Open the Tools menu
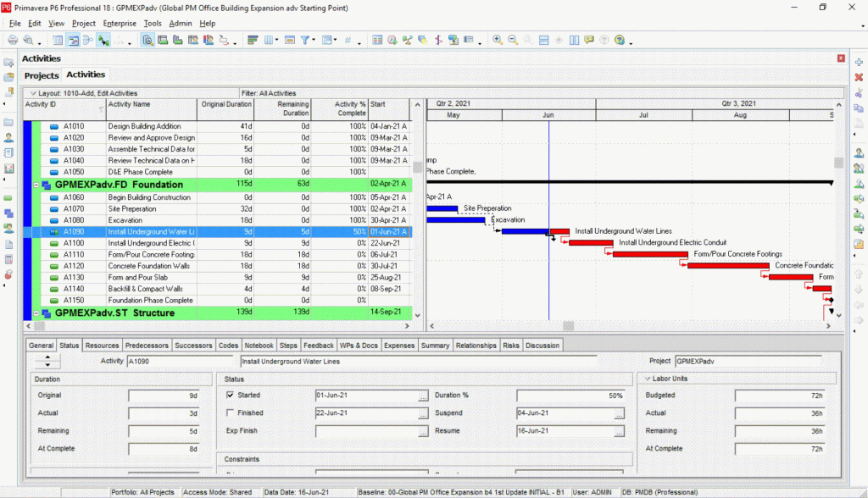Image resolution: width=868 pixels, height=498 pixels. click(153, 23)
